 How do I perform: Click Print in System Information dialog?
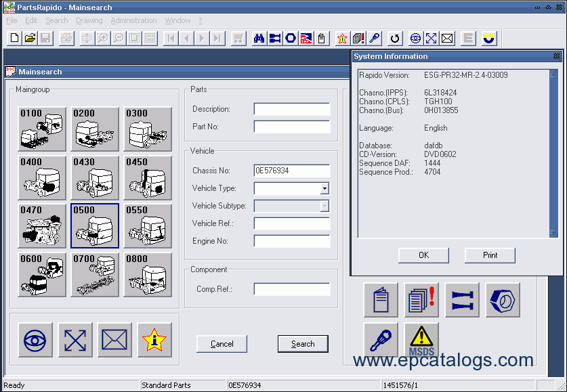[x=490, y=255]
